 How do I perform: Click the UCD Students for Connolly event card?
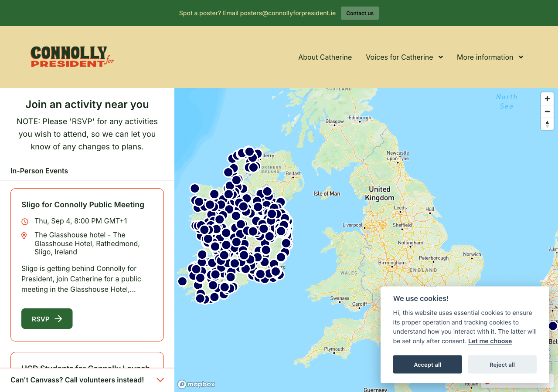click(87, 361)
